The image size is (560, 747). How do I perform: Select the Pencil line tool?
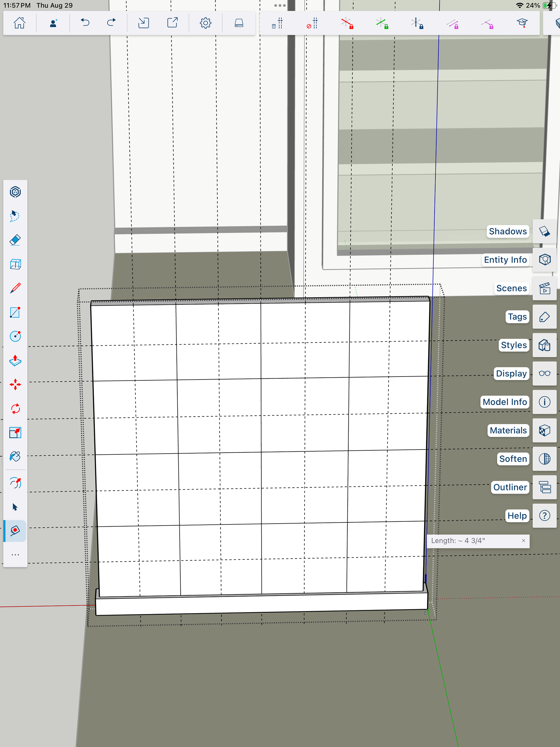(15, 288)
